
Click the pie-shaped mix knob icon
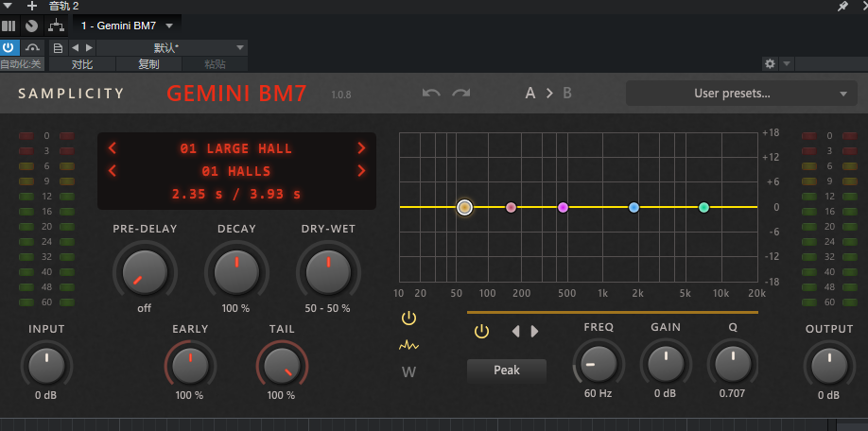tap(31, 26)
